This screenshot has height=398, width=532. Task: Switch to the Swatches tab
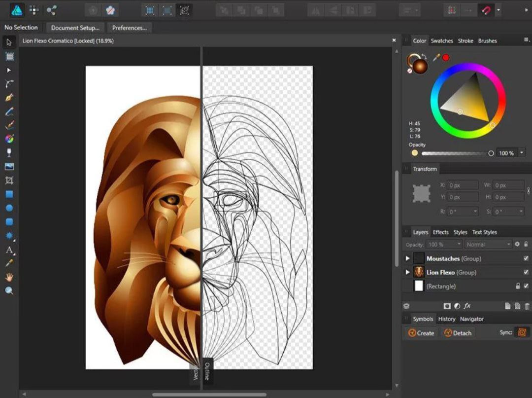pos(442,41)
